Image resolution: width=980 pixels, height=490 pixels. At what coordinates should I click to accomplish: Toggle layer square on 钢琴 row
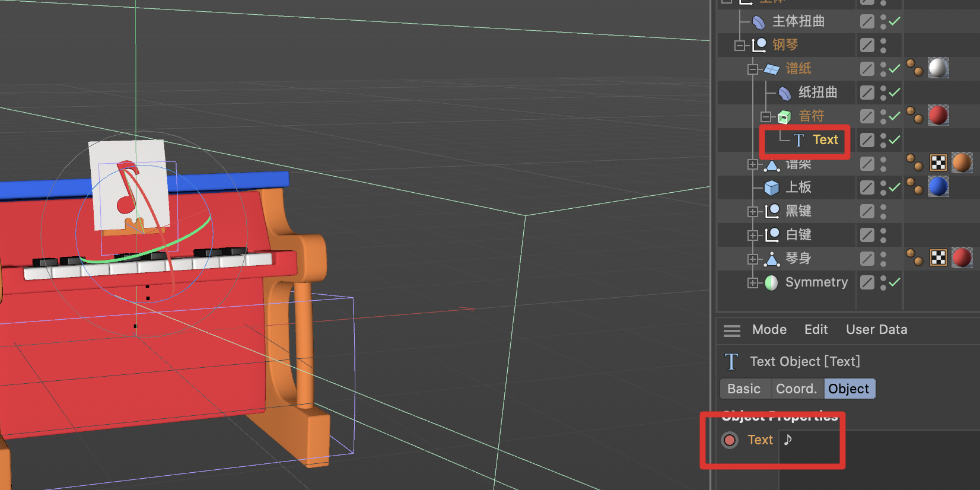(867, 45)
